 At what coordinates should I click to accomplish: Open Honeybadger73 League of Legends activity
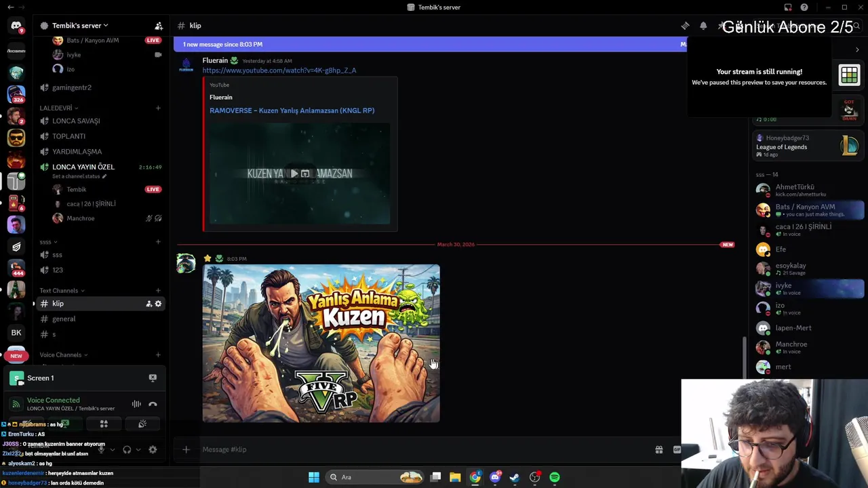pos(807,146)
